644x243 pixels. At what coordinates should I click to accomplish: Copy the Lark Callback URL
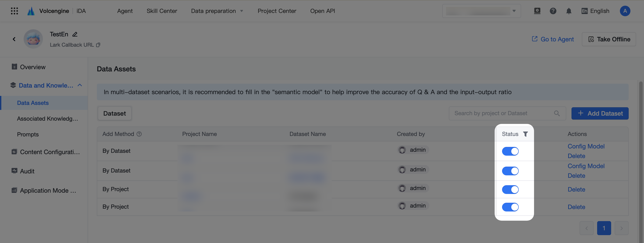[x=98, y=45]
